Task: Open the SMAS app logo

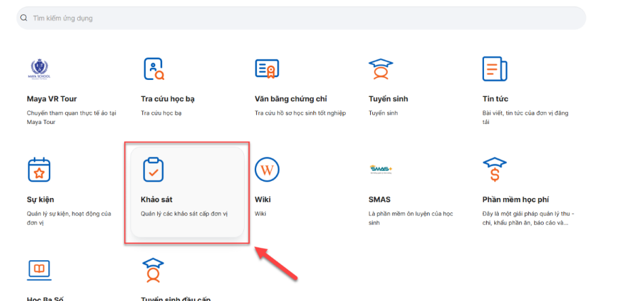Action: pyautogui.click(x=379, y=169)
